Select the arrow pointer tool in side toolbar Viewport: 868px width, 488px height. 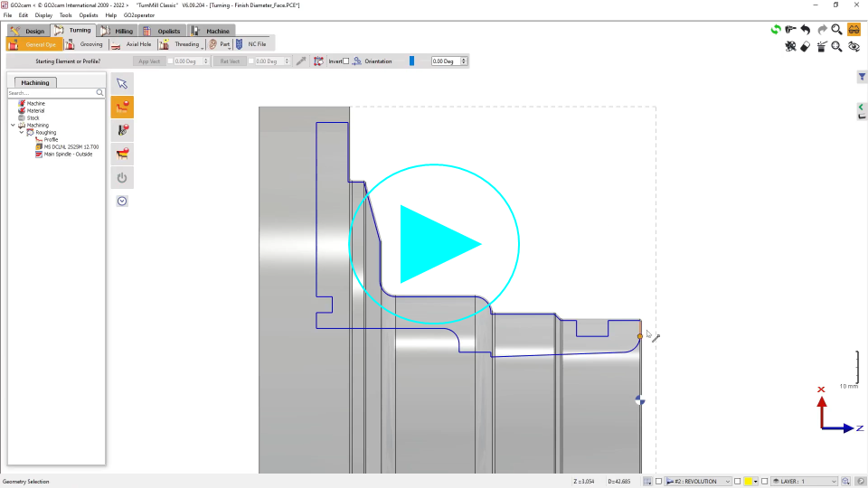[x=122, y=84]
